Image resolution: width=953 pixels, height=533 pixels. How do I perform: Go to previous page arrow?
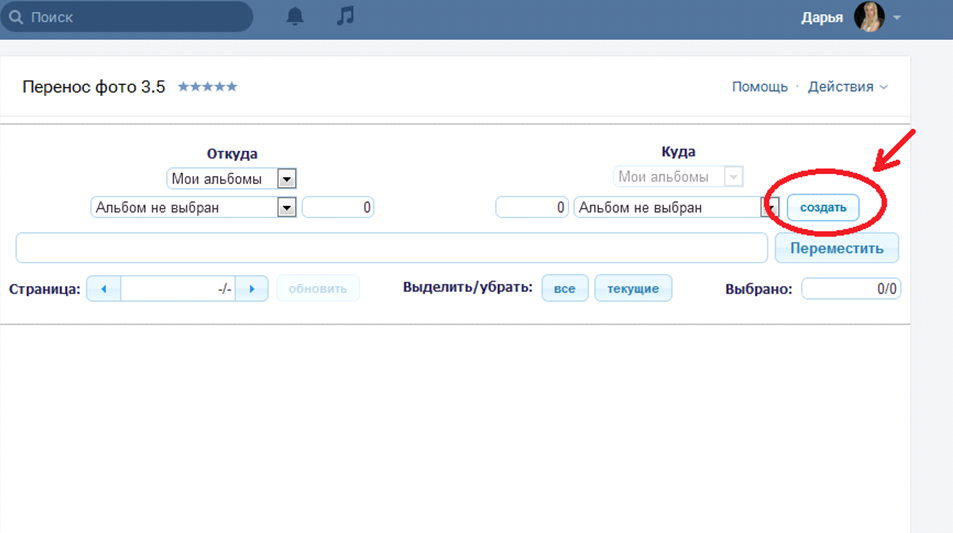tap(104, 289)
